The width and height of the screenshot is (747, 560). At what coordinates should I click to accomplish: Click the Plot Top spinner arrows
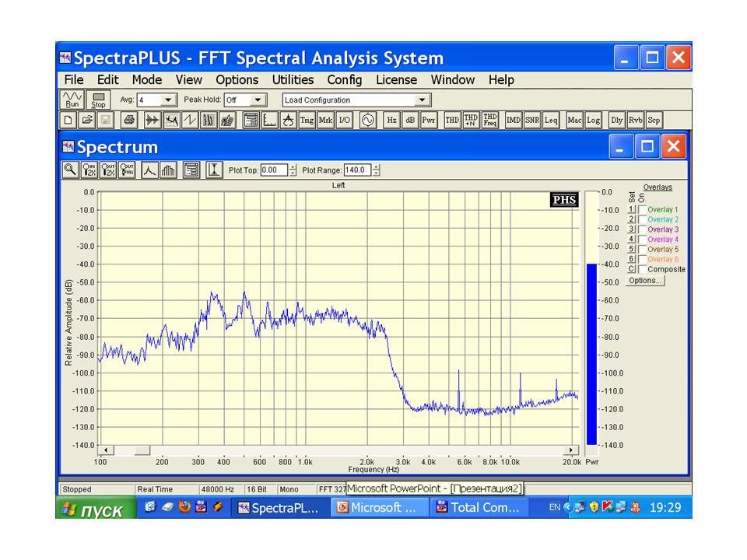point(293,170)
